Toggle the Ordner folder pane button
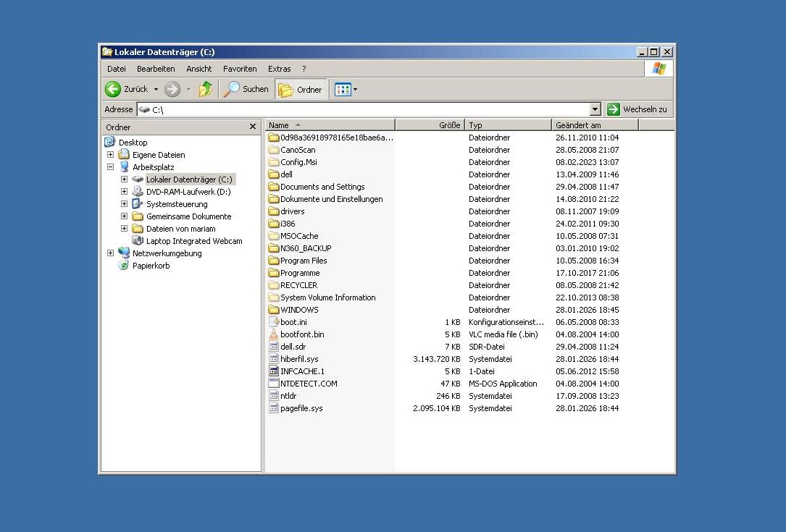 pyautogui.click(x=301, y=90)
